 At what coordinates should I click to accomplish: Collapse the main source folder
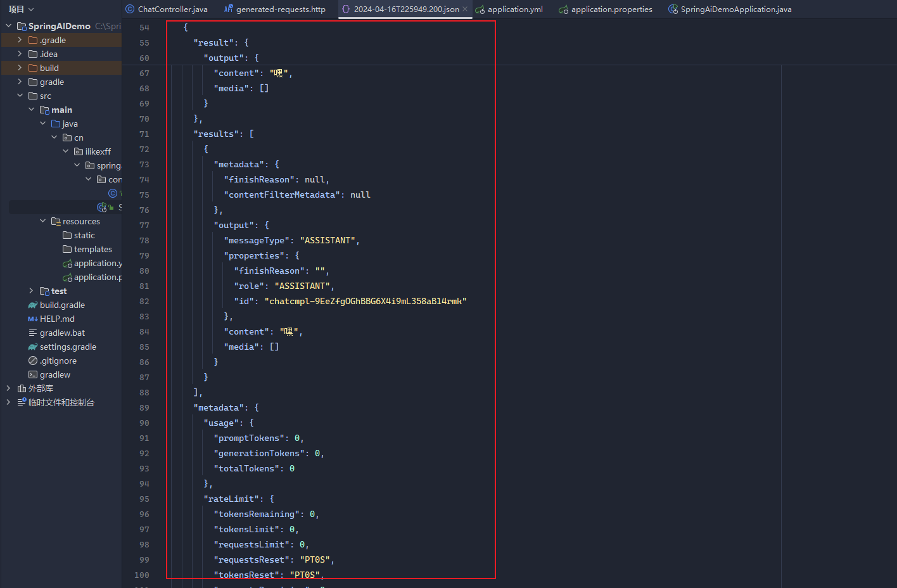[31, 110]
